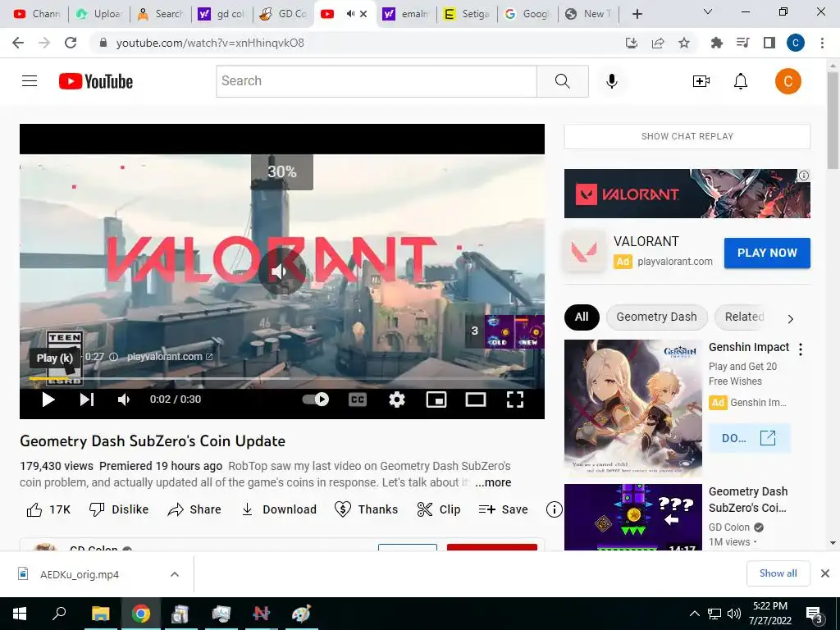Enable the miniplayer mode
The image size is (840, 630).
(x=436, y=399)
